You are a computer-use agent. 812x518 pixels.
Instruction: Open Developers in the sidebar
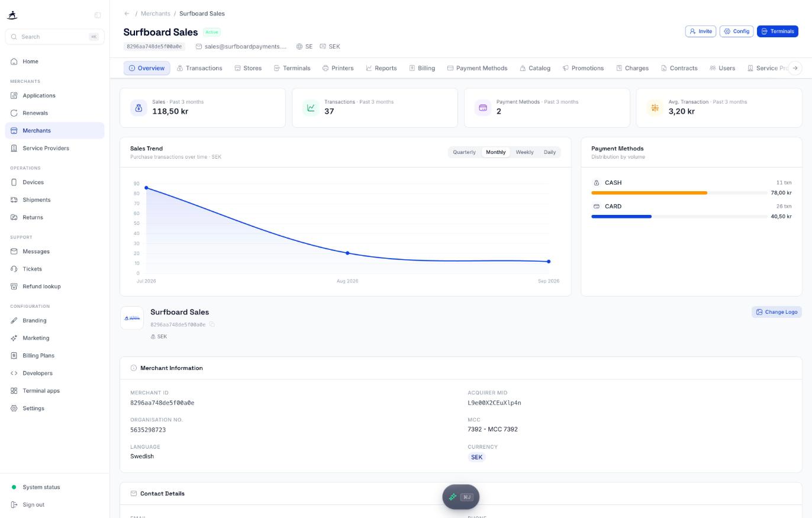pyautogui.click(x=54, y=374)
